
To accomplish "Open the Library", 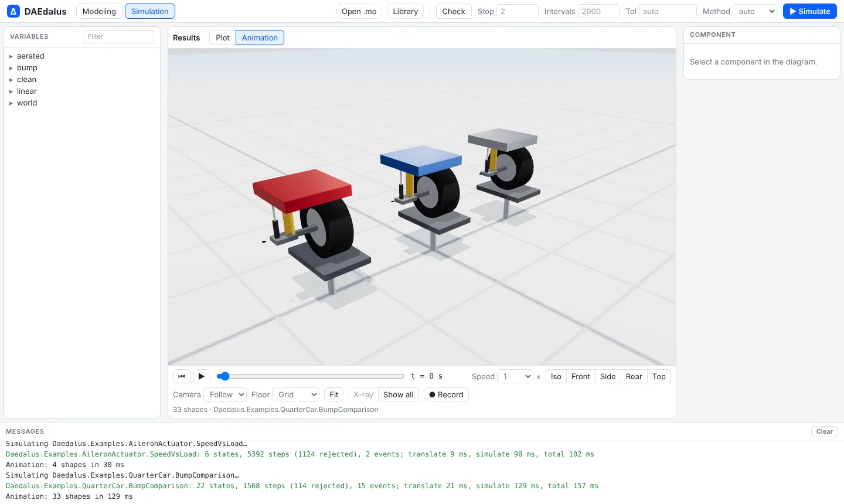I will [406, 11].
